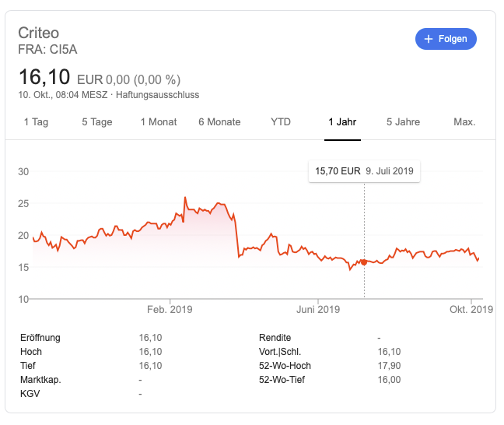504x425 pixels.
Task: Click the Criteo company title
Action: coord(39,33)
